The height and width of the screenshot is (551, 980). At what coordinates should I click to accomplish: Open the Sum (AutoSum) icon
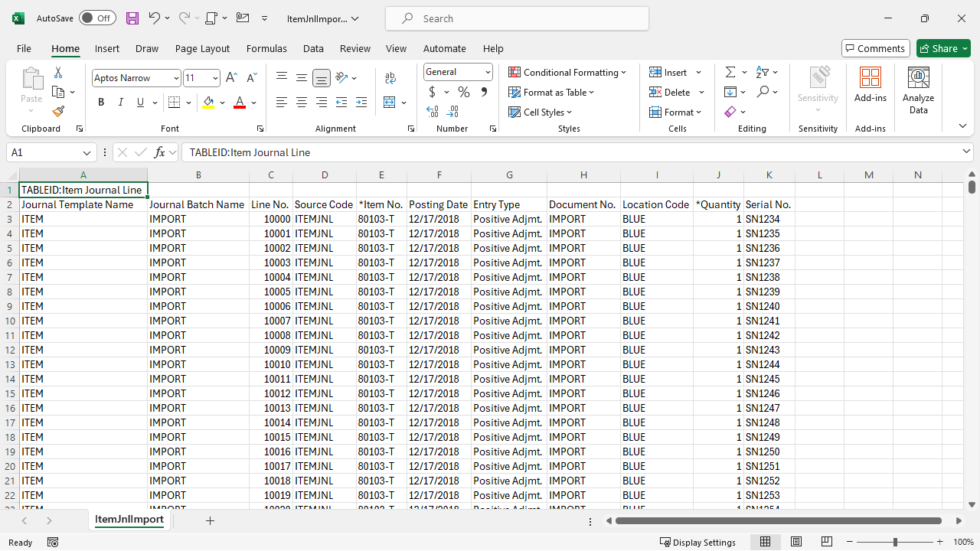point(730,71)
